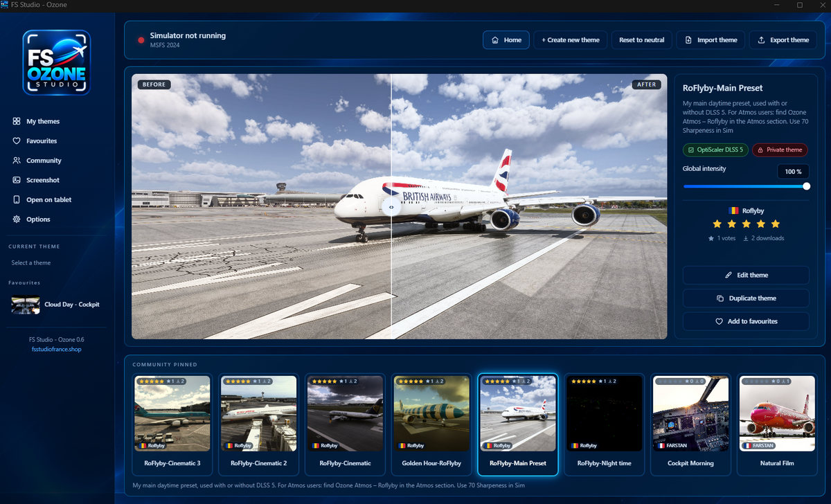Open Community using the people icon
Image resolution: width=831 pixels, height=504 pixels.
click(16, 161)
